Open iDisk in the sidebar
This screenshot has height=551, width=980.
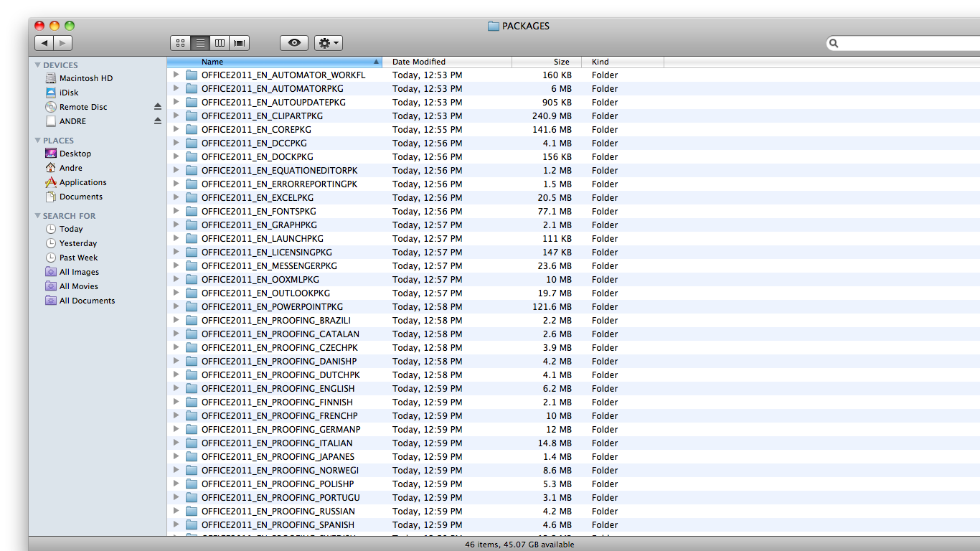[x=62, y=93]
